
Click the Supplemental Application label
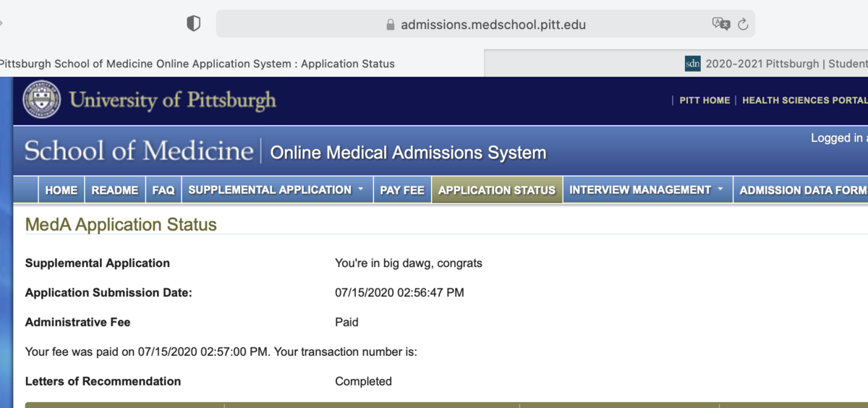[98, 263]
